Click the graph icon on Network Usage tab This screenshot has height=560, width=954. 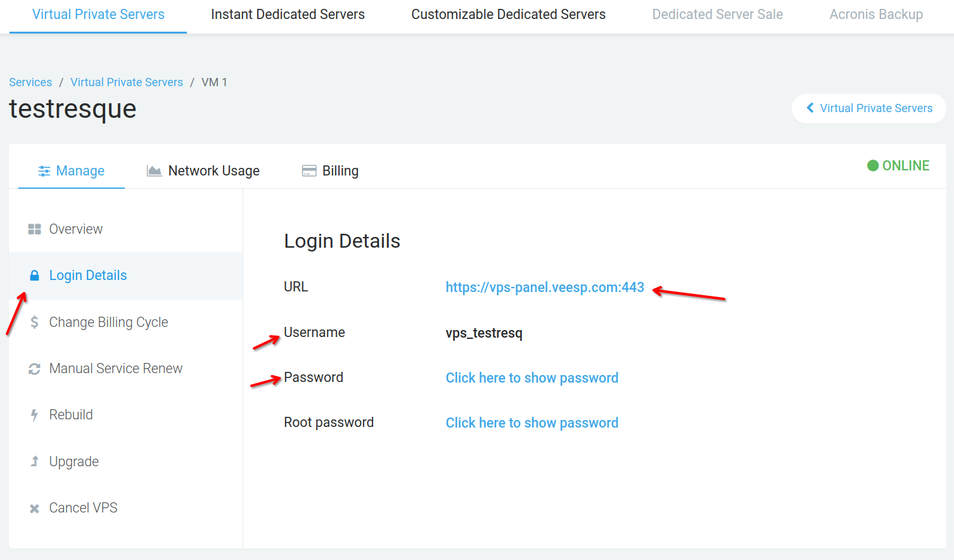(155, 170)
